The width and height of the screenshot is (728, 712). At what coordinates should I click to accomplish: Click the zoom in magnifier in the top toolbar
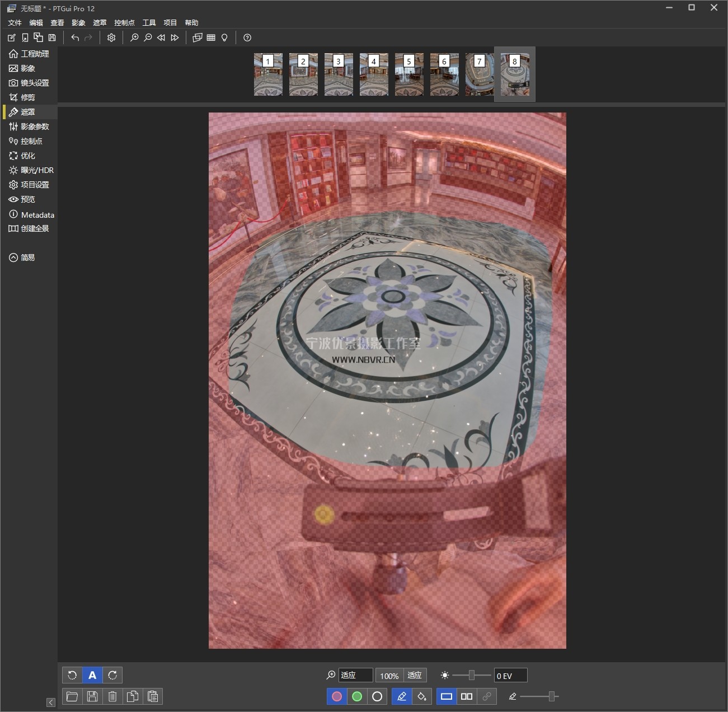[x=134, y=38]
